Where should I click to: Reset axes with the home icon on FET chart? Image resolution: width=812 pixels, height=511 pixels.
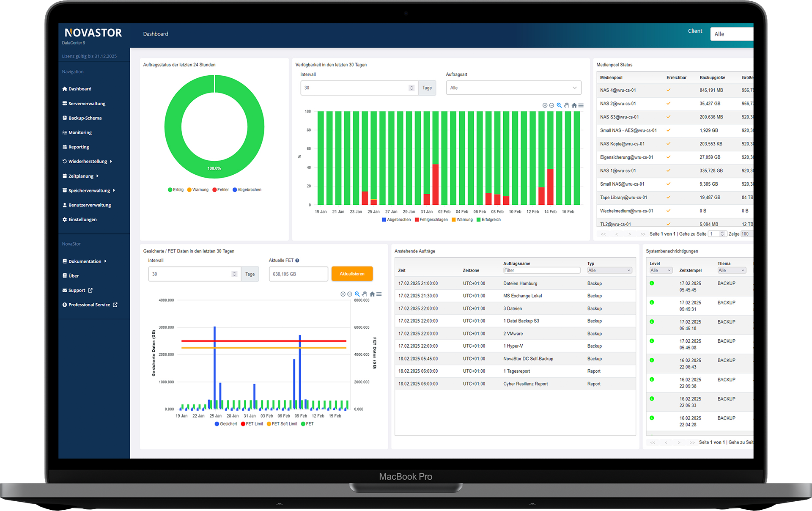click(x=372, y=294)
